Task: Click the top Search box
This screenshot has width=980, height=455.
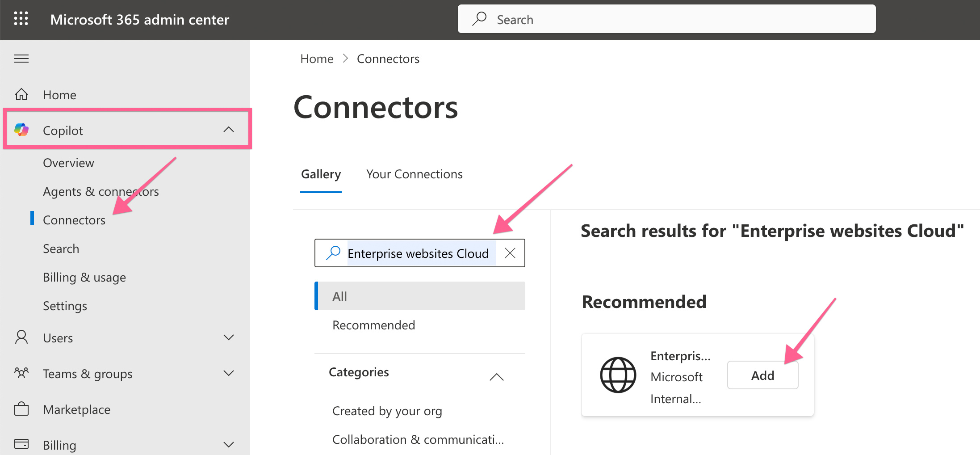Action: point(666,19)
